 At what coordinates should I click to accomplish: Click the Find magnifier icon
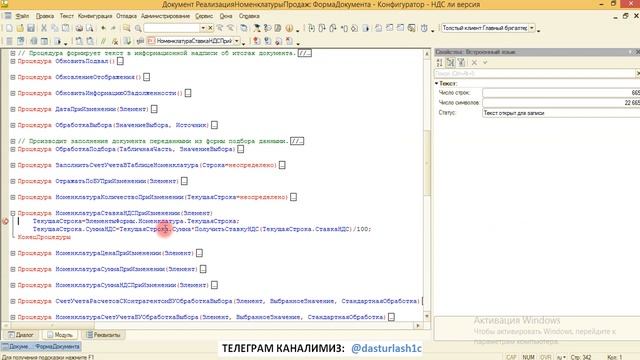click(x=138, y=28)
